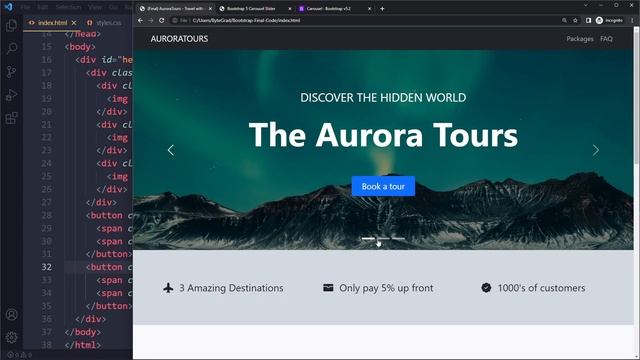Viewport: 640px width, 360px height.
Task: Close the Carousel Bootstrap v5.2 tab
Action: pyautogui.click(x=369, y=9)
